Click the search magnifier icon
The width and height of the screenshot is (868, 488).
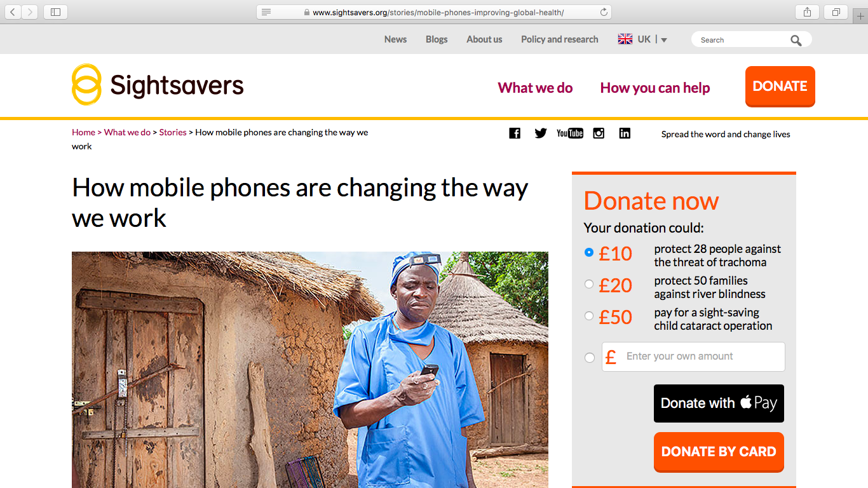click(x=796, y=40)
